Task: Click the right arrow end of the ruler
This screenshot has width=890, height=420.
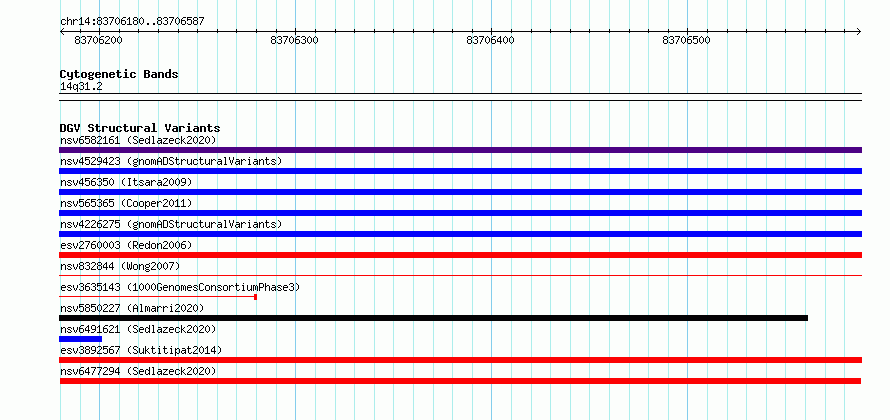Action: coord(858,32)
